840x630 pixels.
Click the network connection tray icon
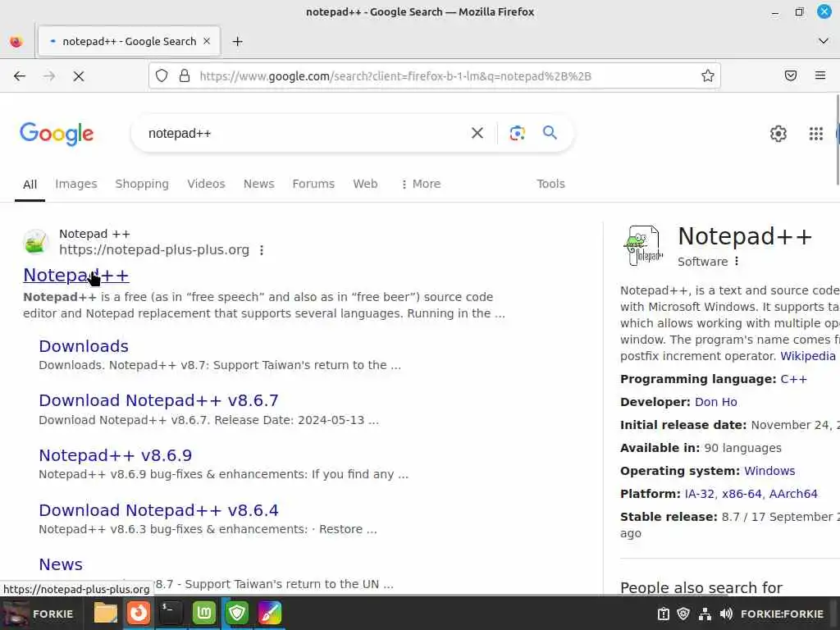(x=705, y=614)
